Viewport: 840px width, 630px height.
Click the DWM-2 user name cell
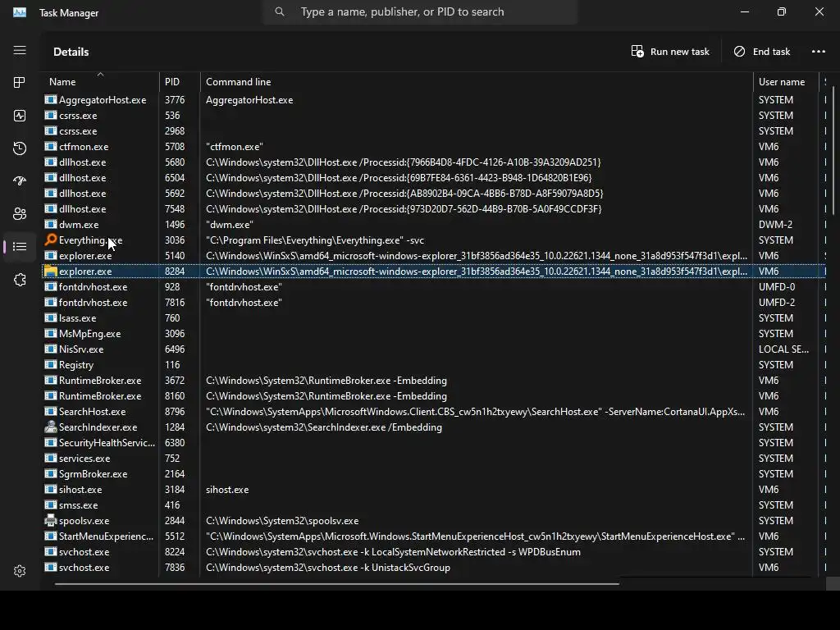[775, 225]
